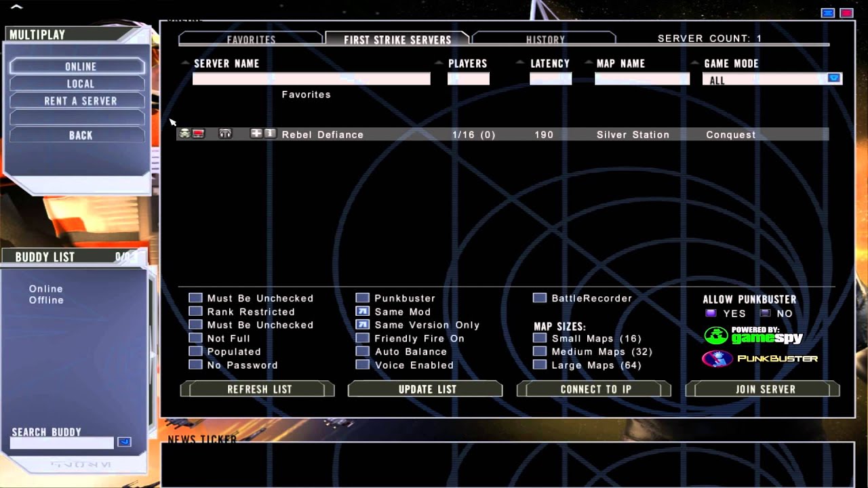
Task: Filter by Large Maps (64)
Action: tap(540, 365)
